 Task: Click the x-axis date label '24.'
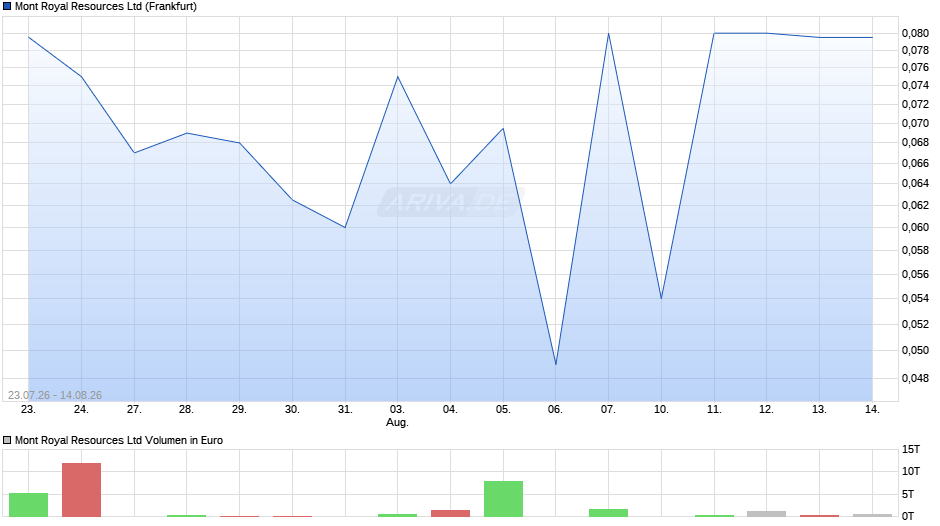81,410
